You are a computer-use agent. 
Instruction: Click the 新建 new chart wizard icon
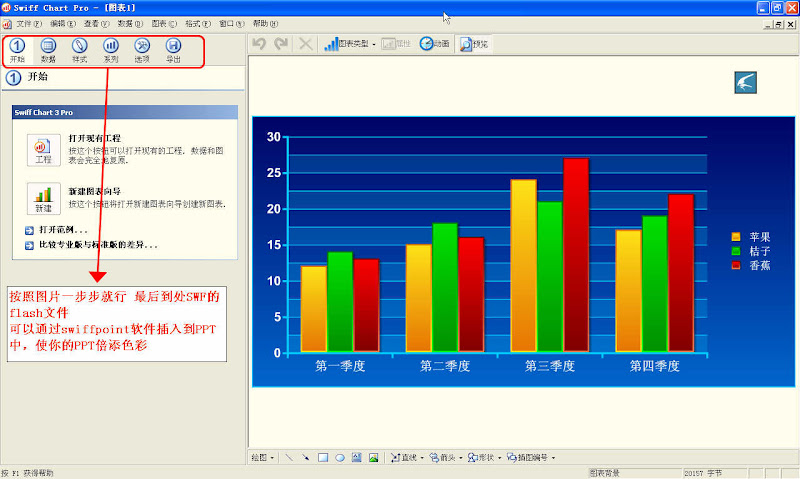[x=43, y=198]
